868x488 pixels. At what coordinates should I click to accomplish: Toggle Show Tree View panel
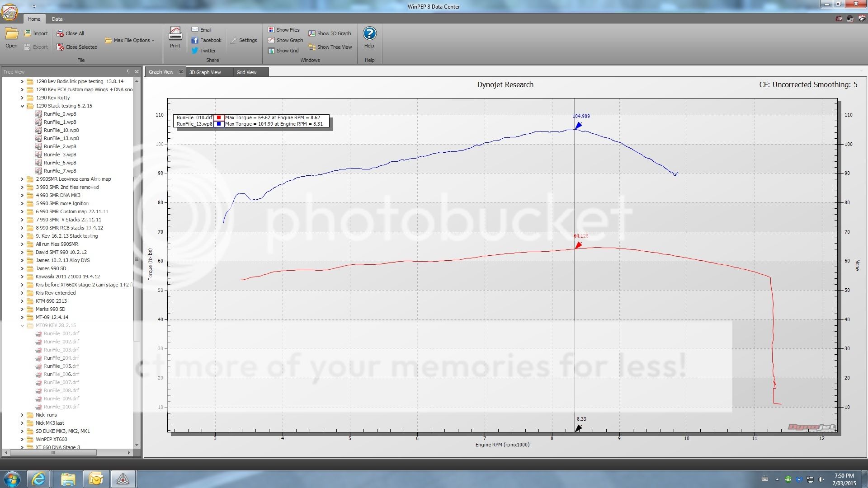coord(330,47)
